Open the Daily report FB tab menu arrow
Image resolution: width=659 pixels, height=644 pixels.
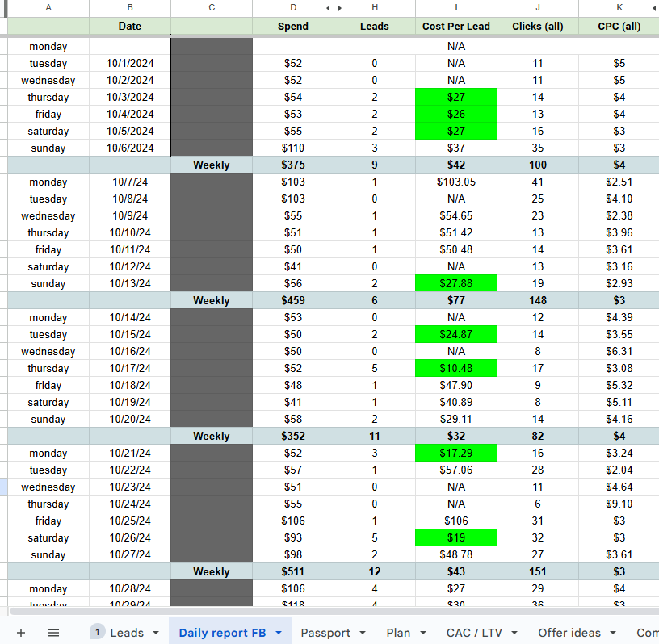tap(279, 634)
